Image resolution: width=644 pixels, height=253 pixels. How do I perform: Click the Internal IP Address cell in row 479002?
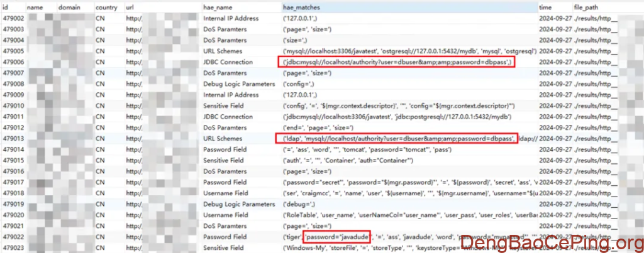tap(231, 19)
